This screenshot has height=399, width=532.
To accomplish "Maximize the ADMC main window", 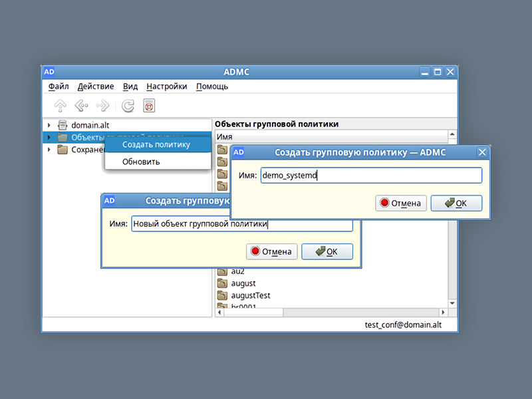I will click(x=438, y=72).
